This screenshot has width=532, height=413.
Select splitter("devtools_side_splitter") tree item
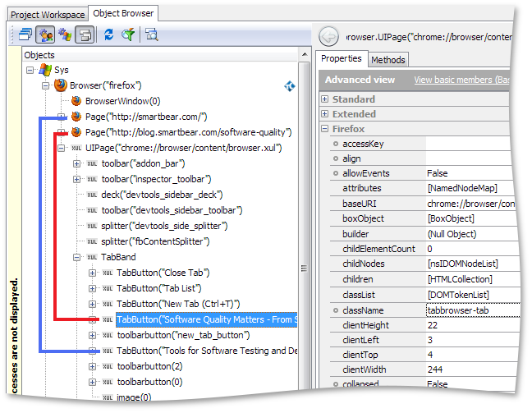click(164, 226)
